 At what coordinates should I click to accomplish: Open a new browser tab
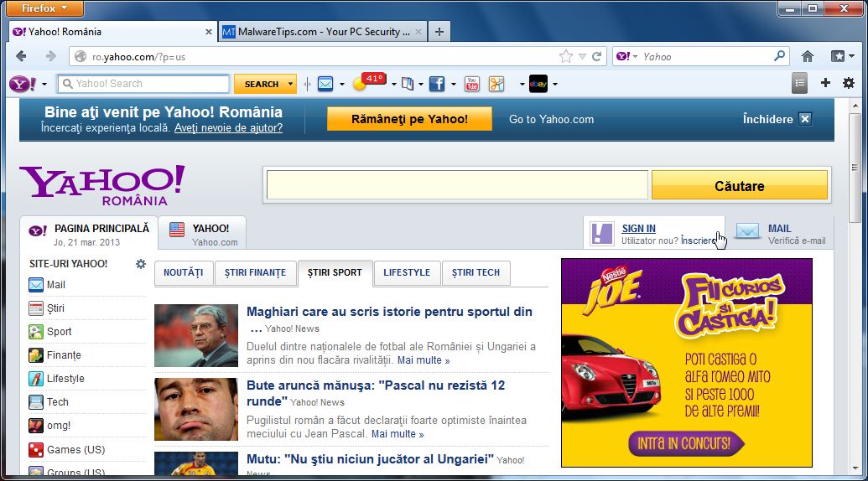439,32
